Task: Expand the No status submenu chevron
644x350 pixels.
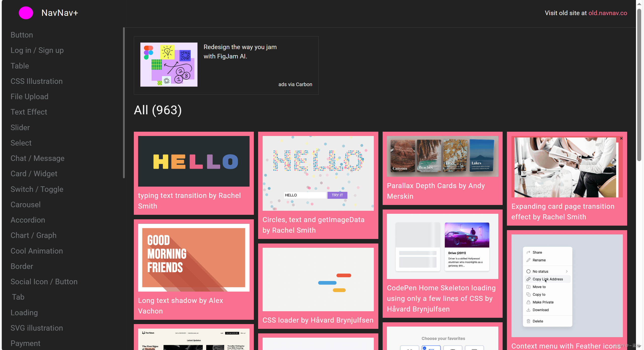Action: [x=567, y=271]
